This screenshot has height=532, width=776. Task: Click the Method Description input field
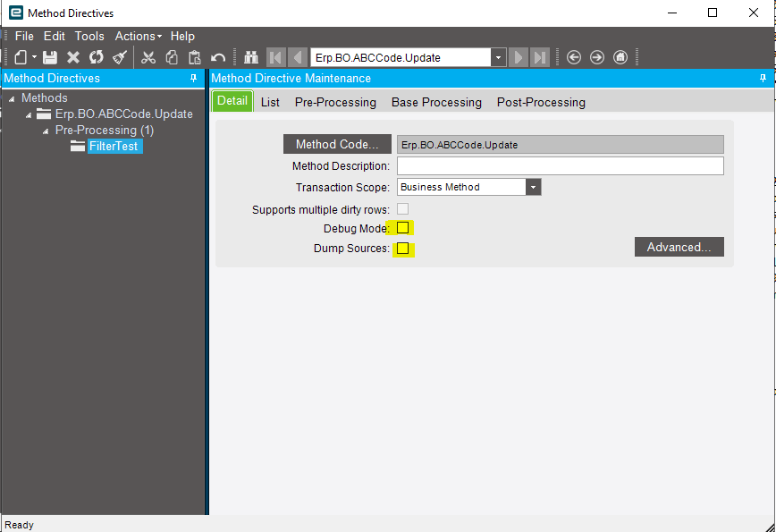(x=561, y=165)
